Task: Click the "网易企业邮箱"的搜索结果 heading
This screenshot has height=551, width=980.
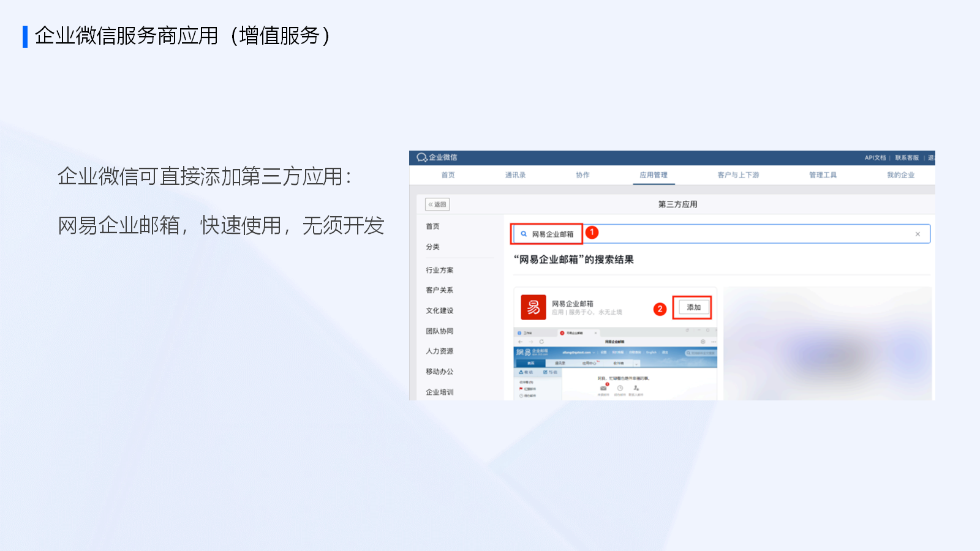Action: pos(574,260)
